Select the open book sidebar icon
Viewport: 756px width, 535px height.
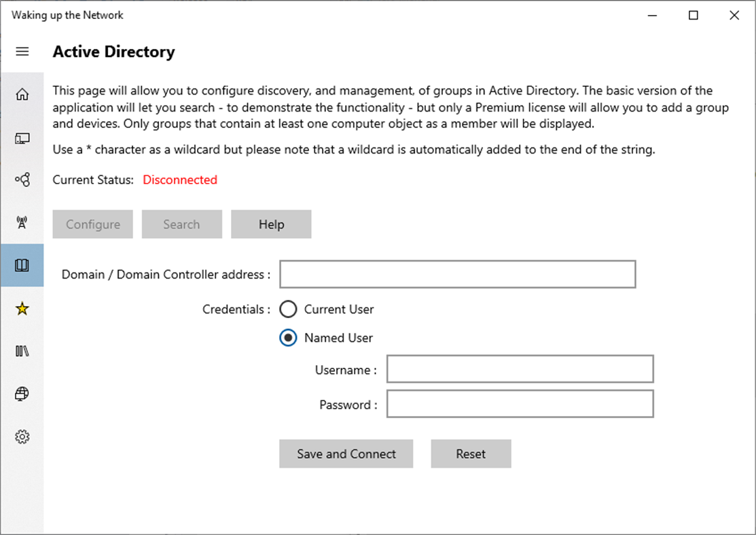pos(22,265)
